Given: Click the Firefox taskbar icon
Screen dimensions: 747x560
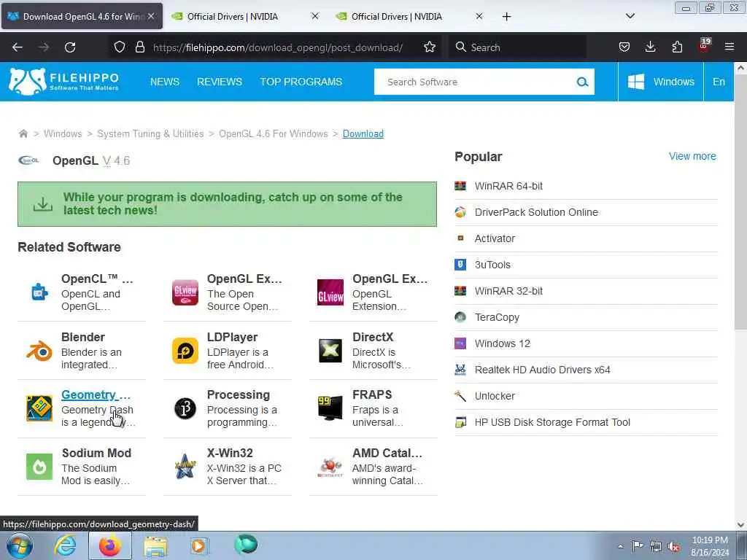Looking at the screenshot, I should [x=110, y=545].
